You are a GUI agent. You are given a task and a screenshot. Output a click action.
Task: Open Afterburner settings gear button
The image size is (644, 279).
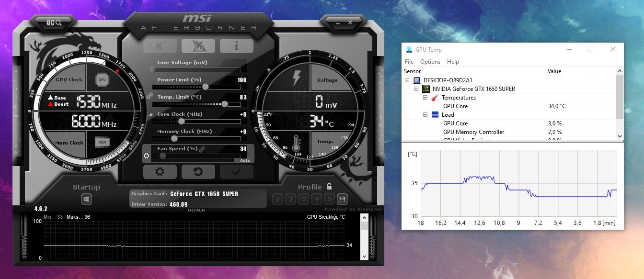click(160, 171)
